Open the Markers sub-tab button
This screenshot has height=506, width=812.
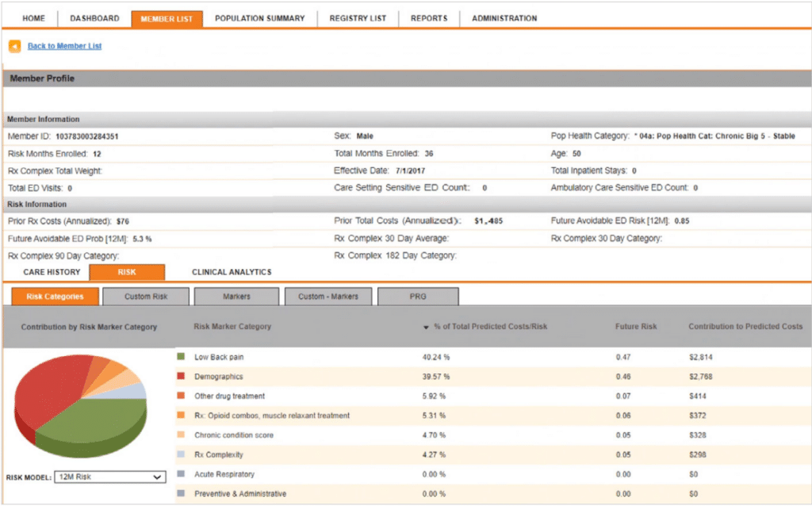[x=236, y=297]
